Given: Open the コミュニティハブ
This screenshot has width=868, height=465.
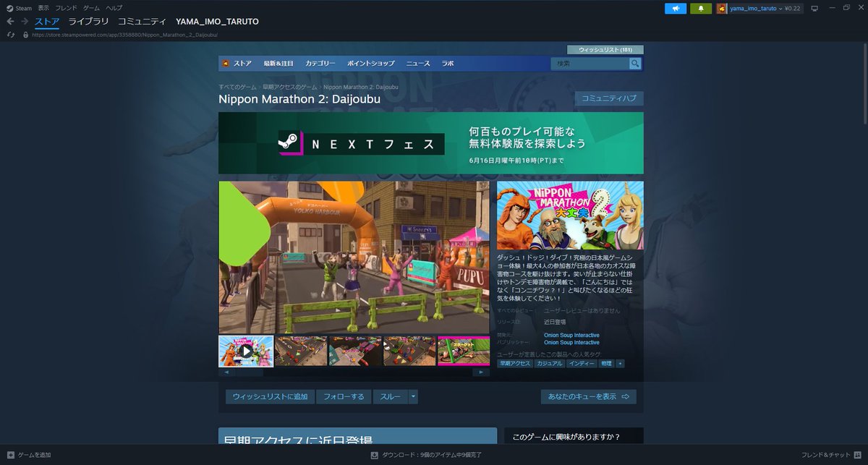Looking at the screenshot, I should [x=610, y=98].
